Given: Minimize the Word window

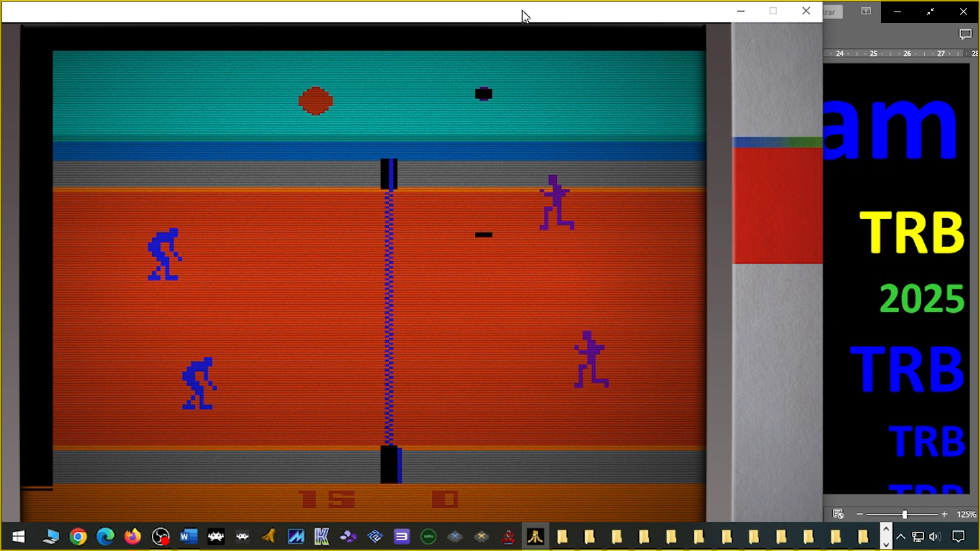Looking at the screenshot, I should point(897,11).
